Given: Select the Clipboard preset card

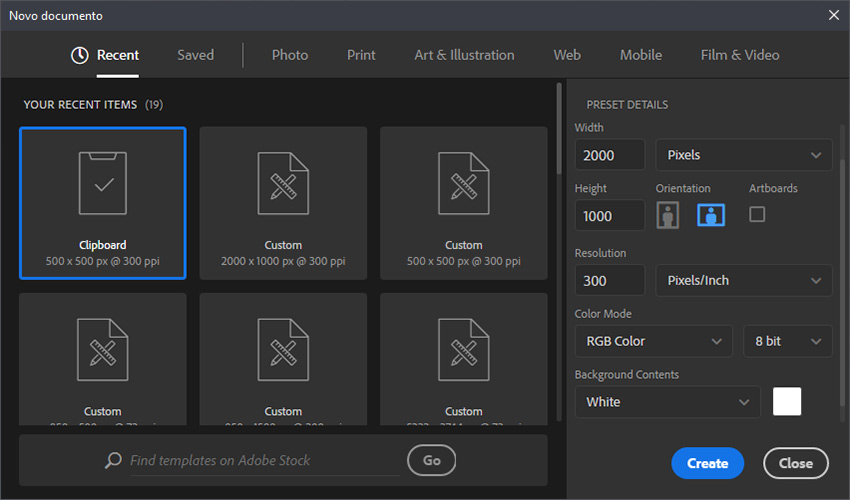Looking at the screenshot, I should pyautogui.click(x=102, y=203).
